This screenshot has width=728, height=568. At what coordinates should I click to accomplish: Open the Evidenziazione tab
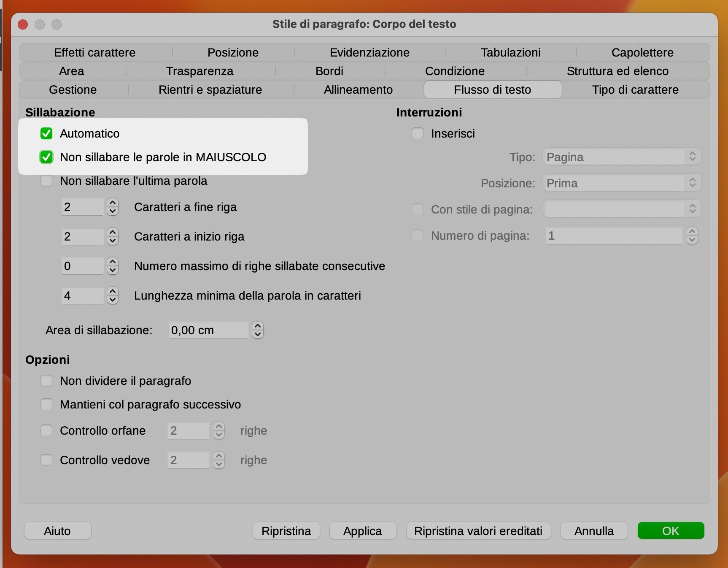click(369, 52)
